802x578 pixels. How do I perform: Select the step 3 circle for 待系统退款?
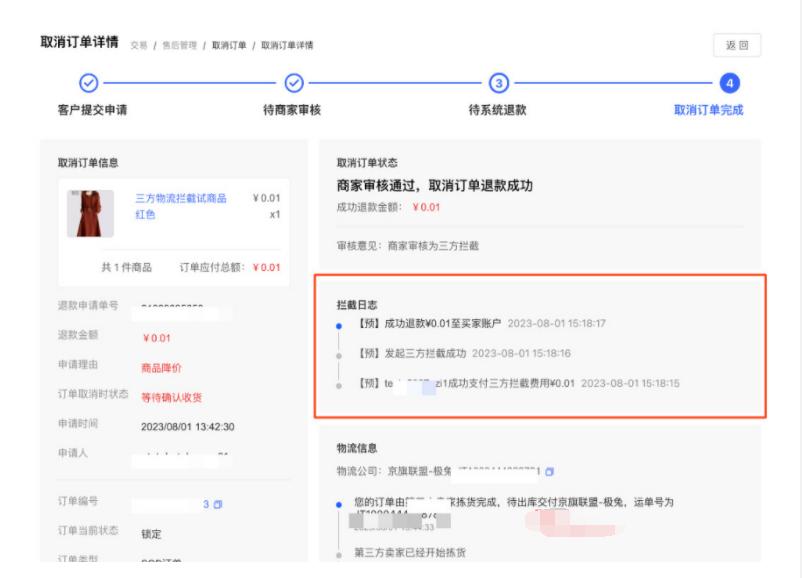498,83
